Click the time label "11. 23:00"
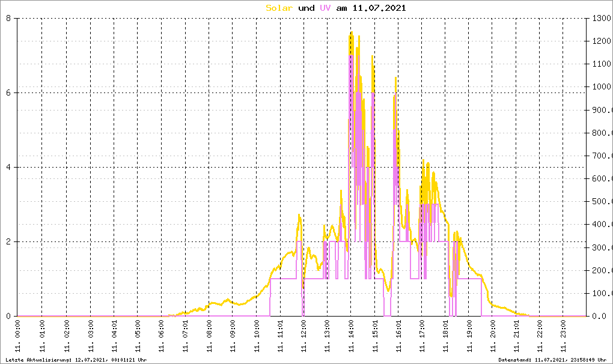This screenshot has height=364, width=613. point(563,336)
